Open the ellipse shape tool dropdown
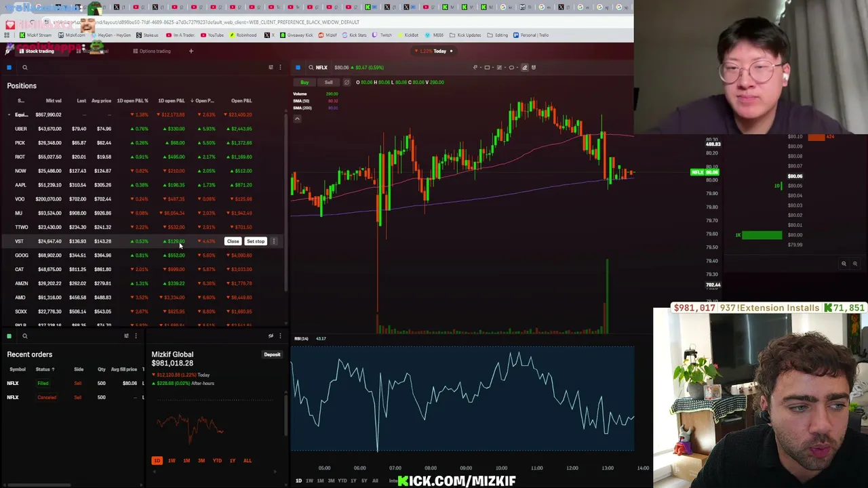868x488 pixels. tap(513, 67)
